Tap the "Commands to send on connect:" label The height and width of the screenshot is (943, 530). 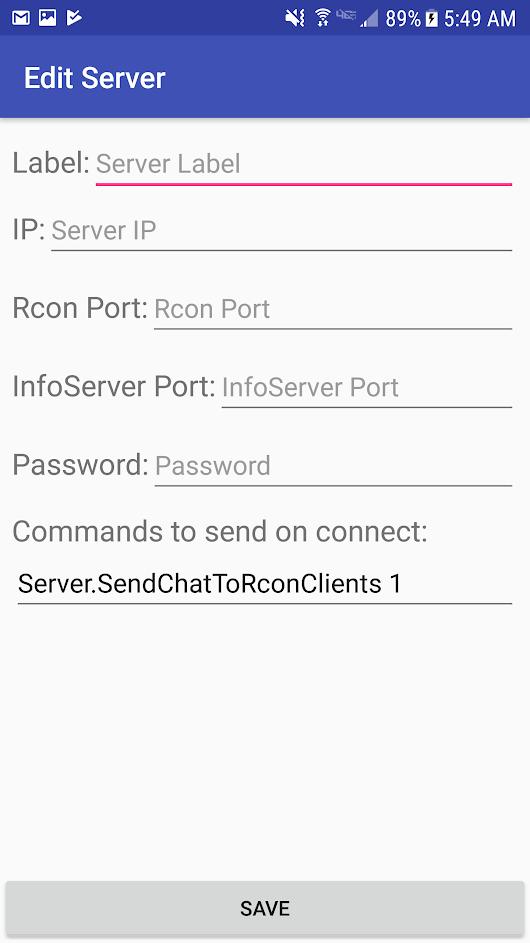220,532
